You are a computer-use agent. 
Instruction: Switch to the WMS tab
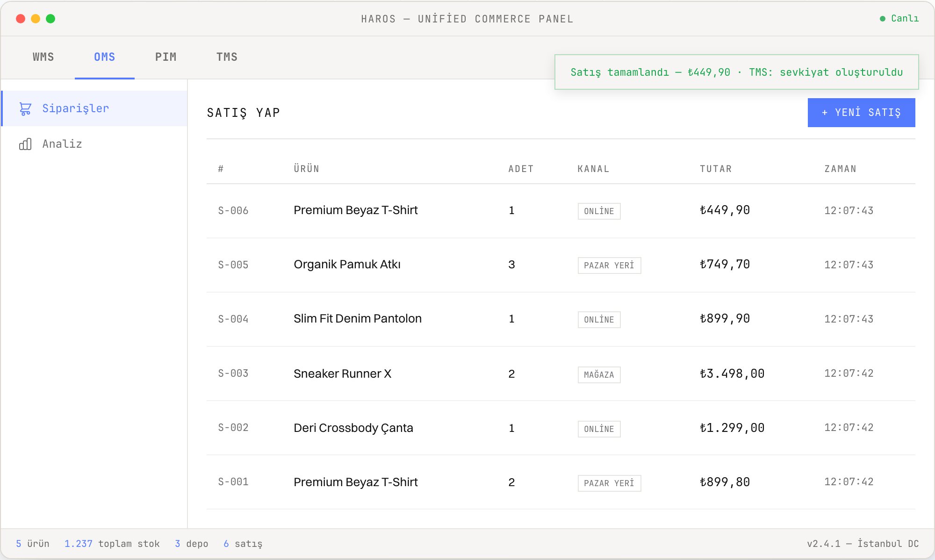(x=43, y=57)
